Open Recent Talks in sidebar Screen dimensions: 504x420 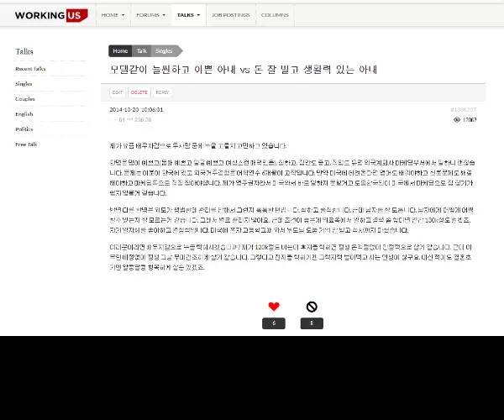(x=30, y=69)
